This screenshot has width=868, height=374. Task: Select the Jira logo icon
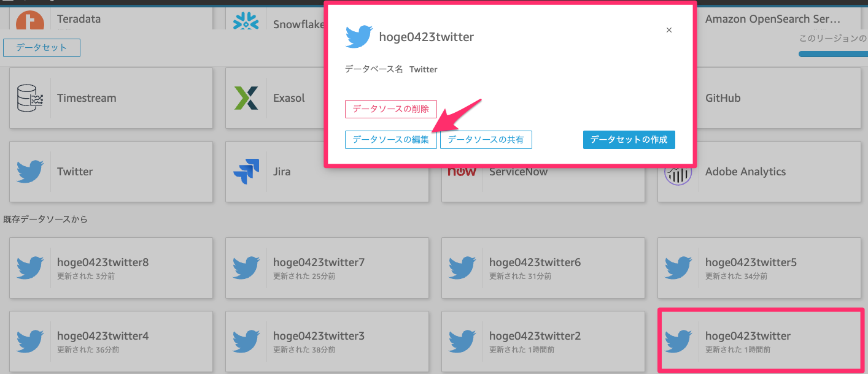tap(246, 172)
